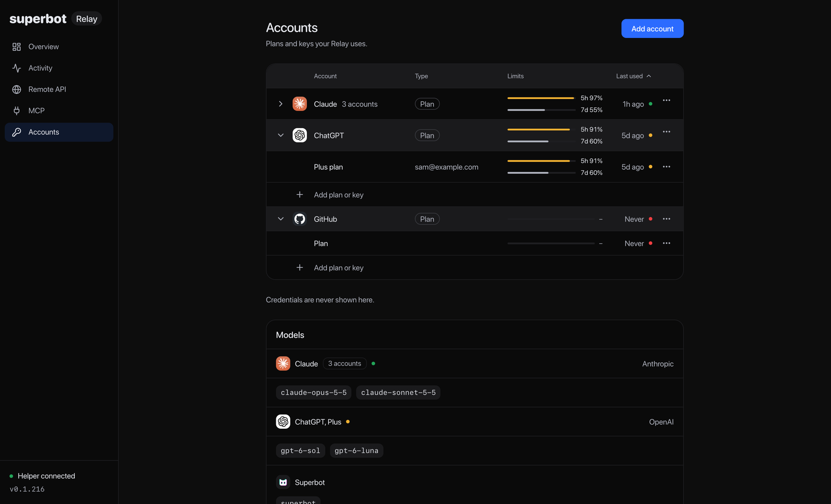831x504 pixels.
Task: Click the Plan type badge in Claude row
Action: point(427,104)
